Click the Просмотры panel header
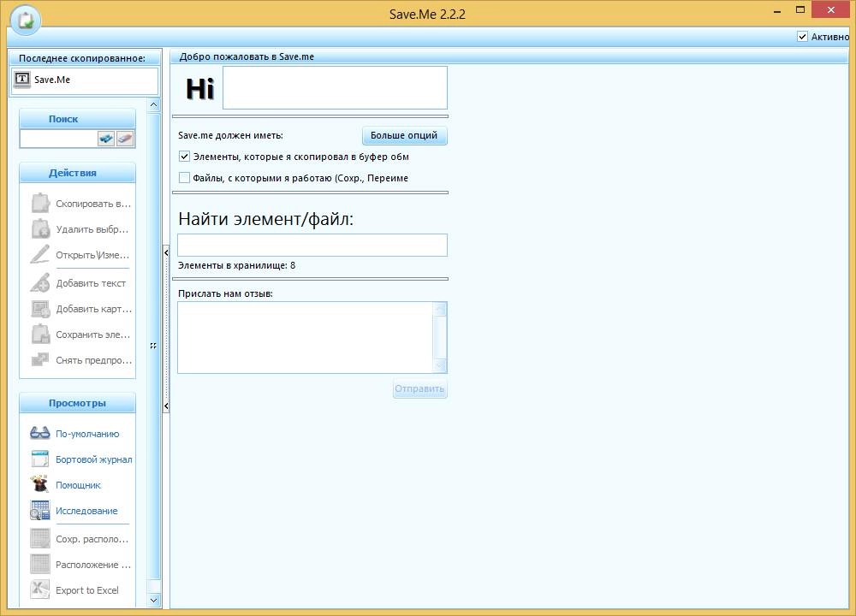Viewport: 856px width, 616px height. (78, 403)
